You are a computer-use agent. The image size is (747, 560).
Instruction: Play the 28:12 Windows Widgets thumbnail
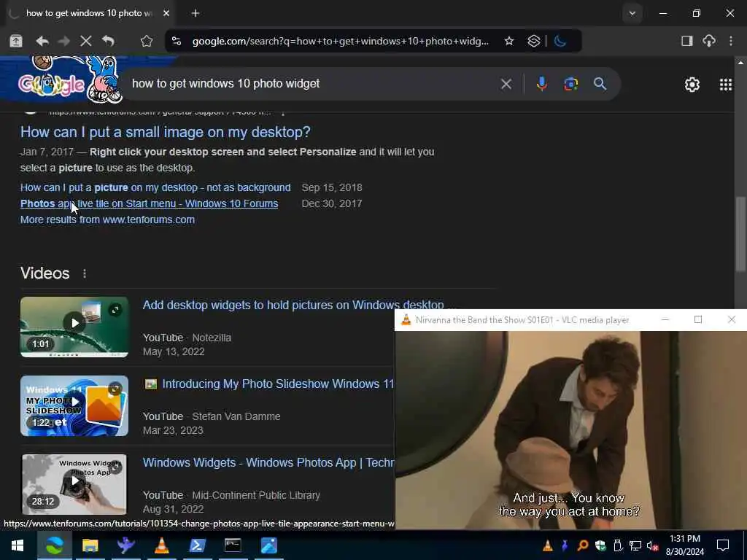[74, 484]
